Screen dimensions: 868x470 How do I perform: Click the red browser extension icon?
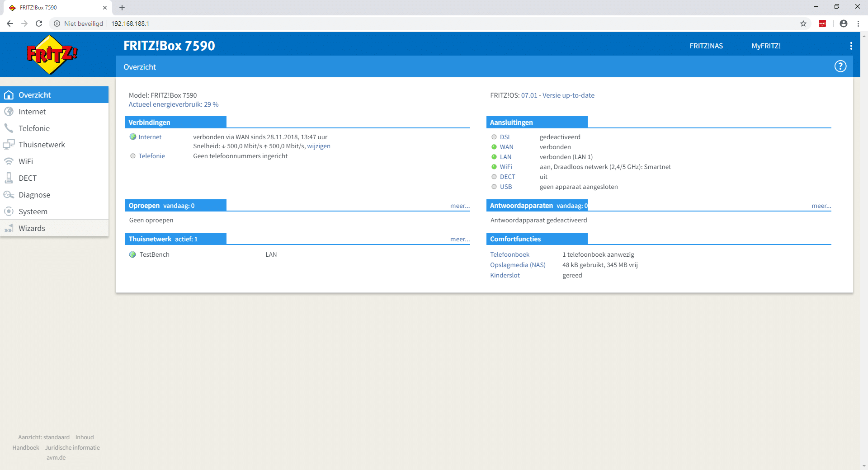[x=822, y=23]
